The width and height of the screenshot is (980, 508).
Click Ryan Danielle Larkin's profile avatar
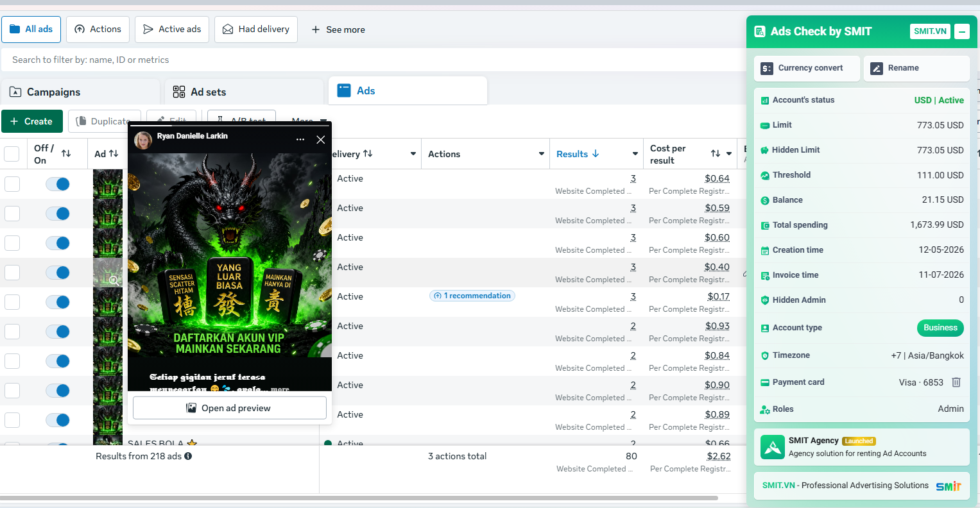point(143,140)
